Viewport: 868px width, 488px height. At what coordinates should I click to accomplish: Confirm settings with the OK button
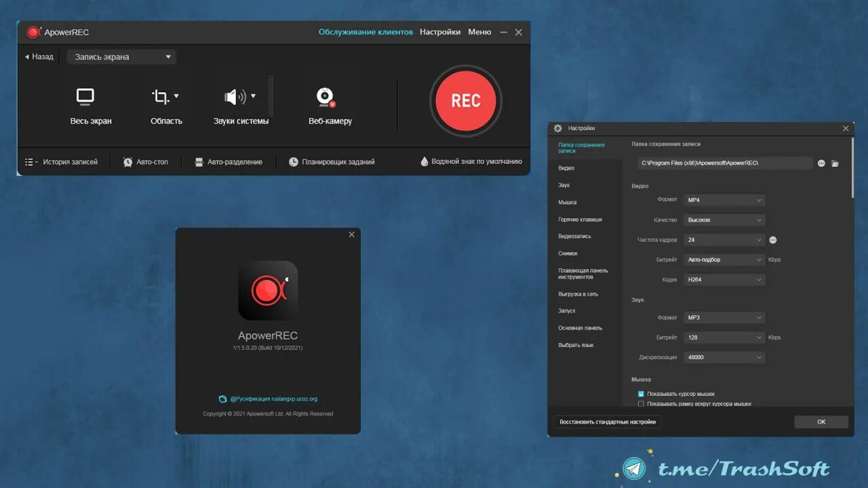point(821,422)
